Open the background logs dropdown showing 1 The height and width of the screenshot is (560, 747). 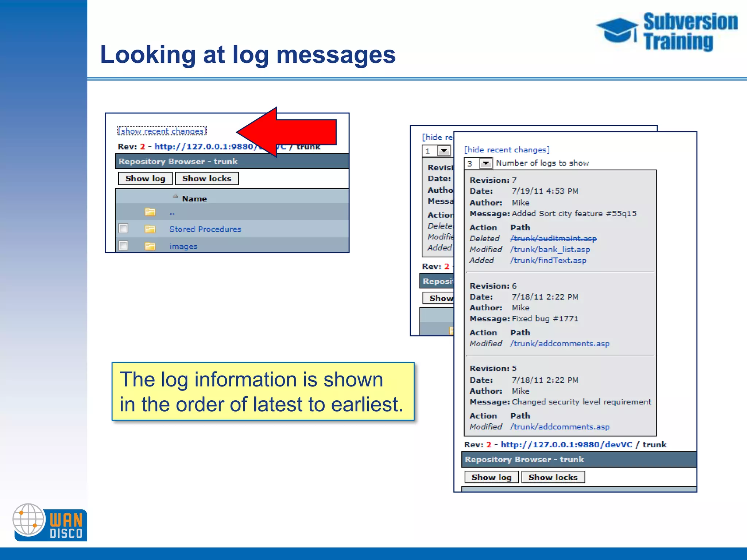pyautogui.click(x=444, y=151)
